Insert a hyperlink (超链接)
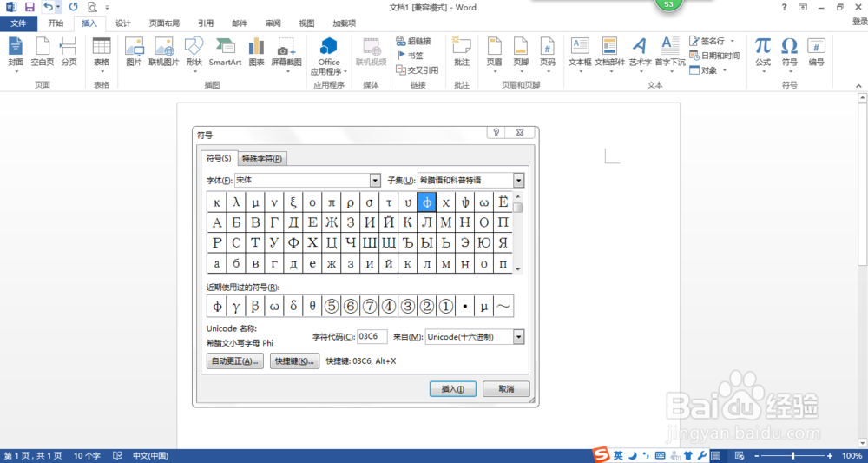Image resolution: width=868 pixels, height=463 pixels. (x=413, y=41)
